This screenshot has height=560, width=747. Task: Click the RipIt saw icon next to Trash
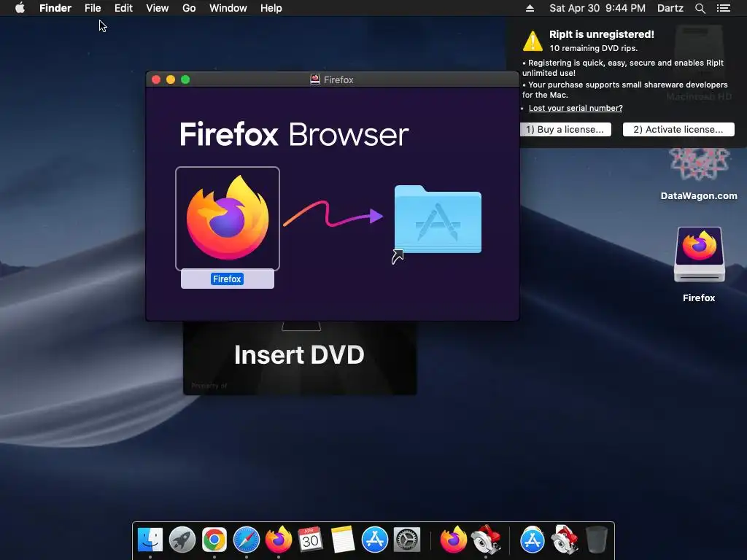click(x=565, y=540)
